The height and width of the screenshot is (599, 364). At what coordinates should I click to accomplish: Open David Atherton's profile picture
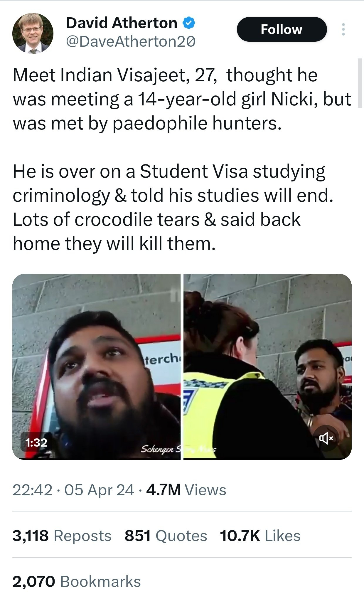[x=33, y=33]
